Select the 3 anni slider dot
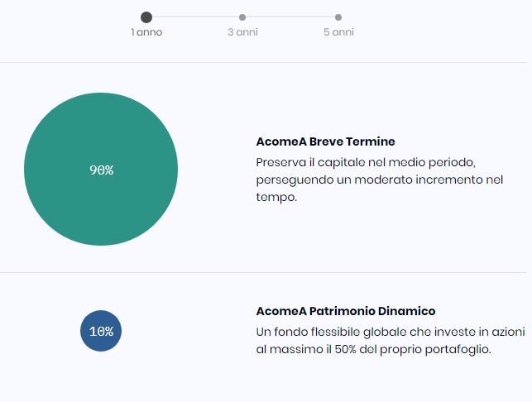The image size is (532, 402). 242,17
